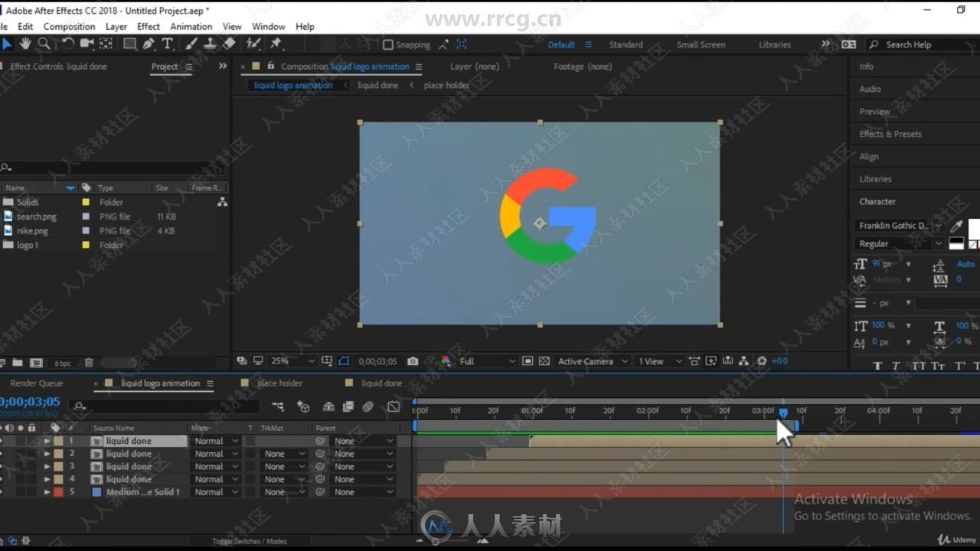
Task: Select the Pan Behind anchor point tool
Action: (x=106, y=44)
